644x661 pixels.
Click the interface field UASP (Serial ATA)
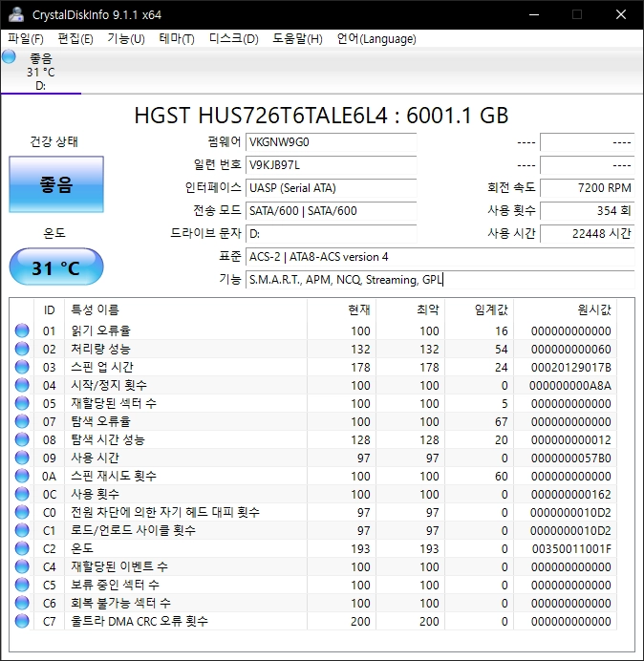coord(331,187)
